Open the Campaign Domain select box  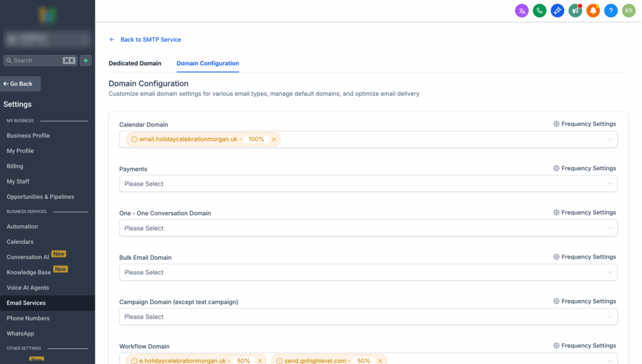[x=368, y=317]
